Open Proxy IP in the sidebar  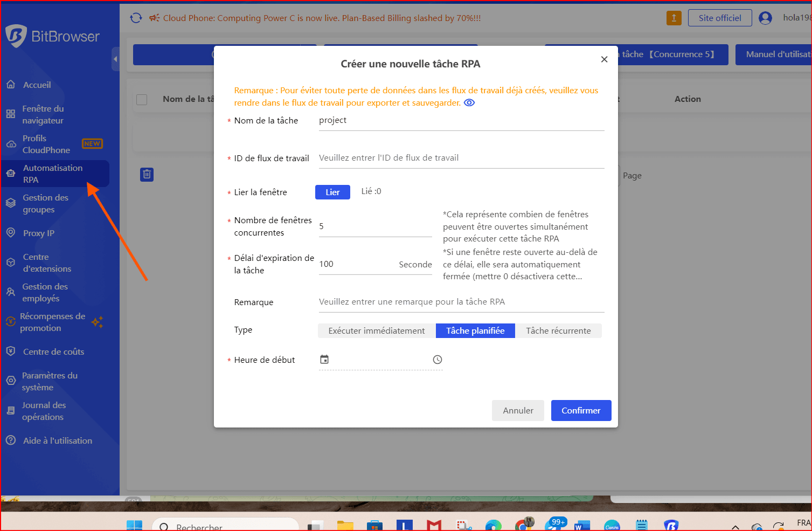tap(39, 233)
